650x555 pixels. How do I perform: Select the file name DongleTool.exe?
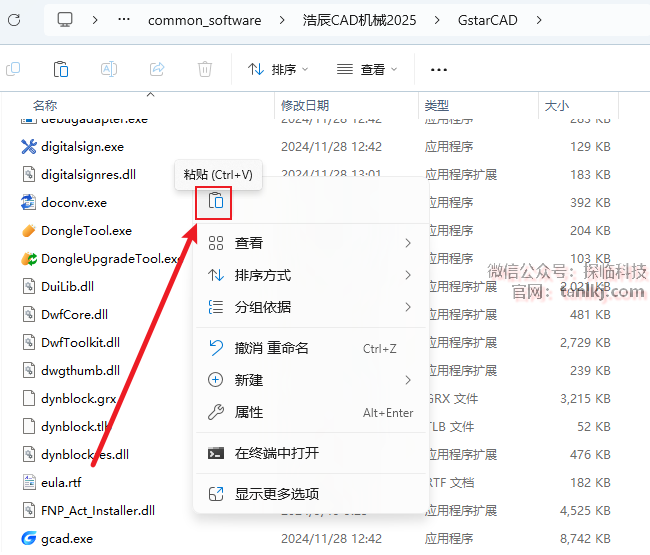(x=87, y=230)
